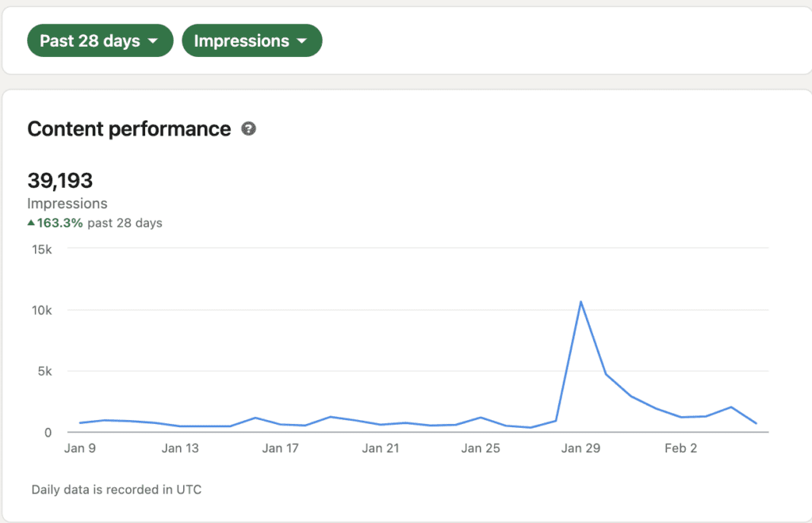Click the Jan 17 axis label
Screen dimensions: 812x523
click(280, 448)
